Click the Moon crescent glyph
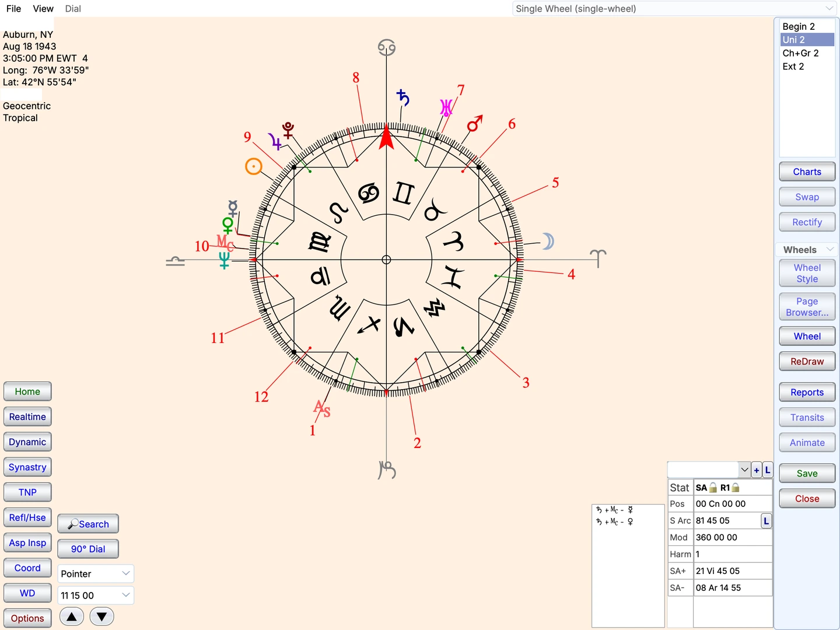 tap(548, 241)
